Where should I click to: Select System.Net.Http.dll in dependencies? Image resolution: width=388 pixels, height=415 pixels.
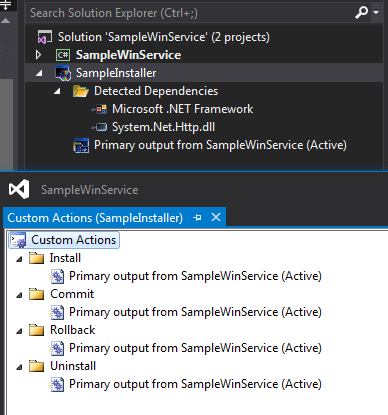coord(163,127)
